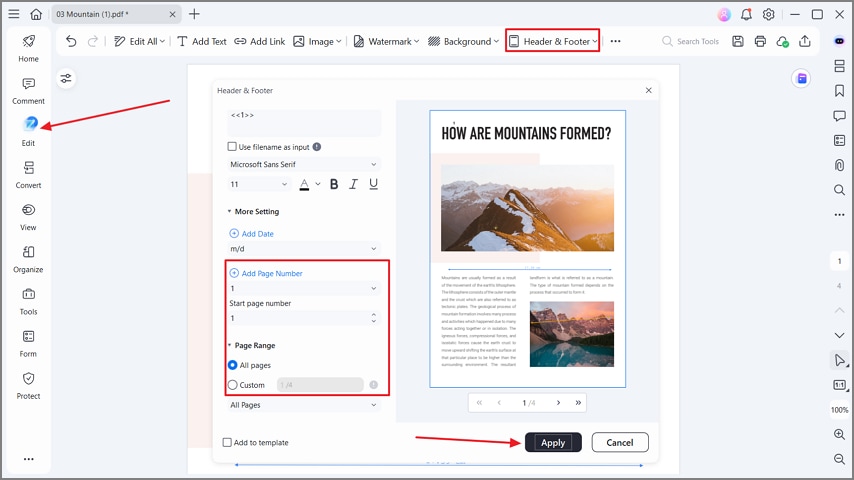Click the Apply button
Screen dimensions: 854x480
click(553, 442)
